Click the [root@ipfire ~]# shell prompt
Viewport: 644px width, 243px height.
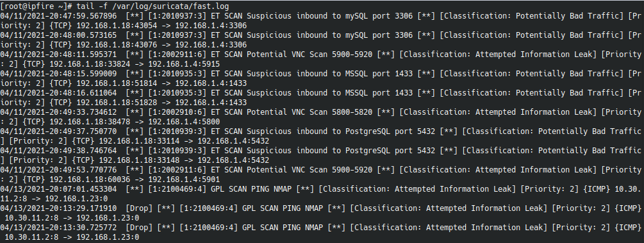coord(37,6)
